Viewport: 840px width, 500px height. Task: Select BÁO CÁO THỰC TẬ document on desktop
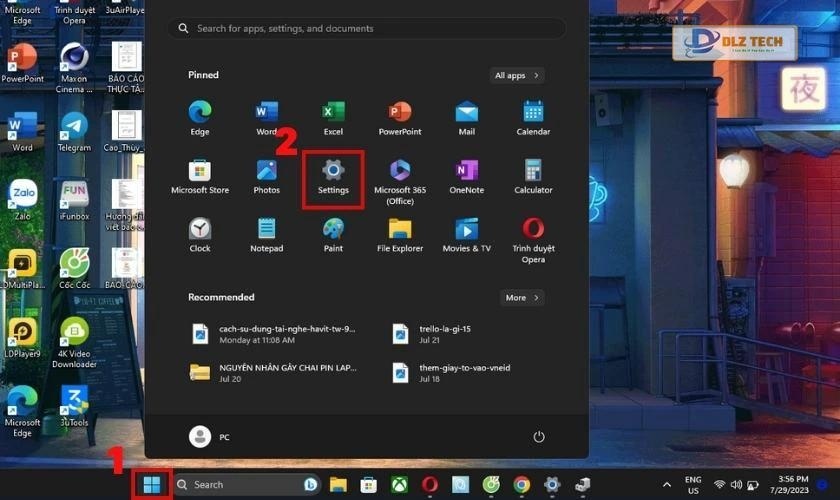pos(125,68)
